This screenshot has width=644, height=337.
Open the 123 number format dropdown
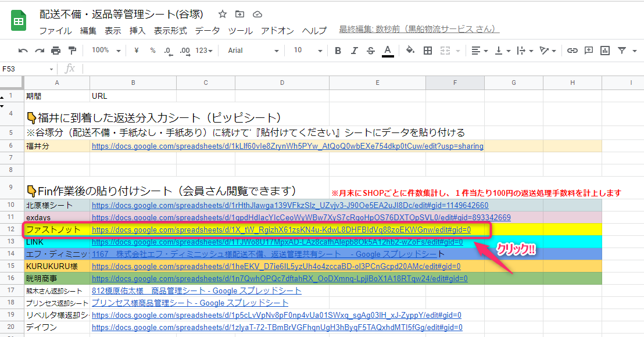[x=203, y=51]
